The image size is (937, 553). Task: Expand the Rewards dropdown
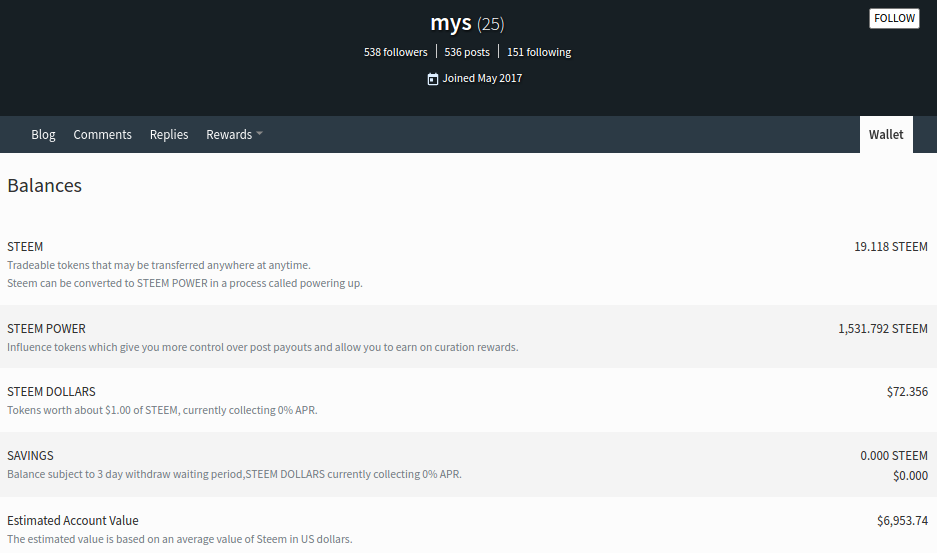point(234,135)
